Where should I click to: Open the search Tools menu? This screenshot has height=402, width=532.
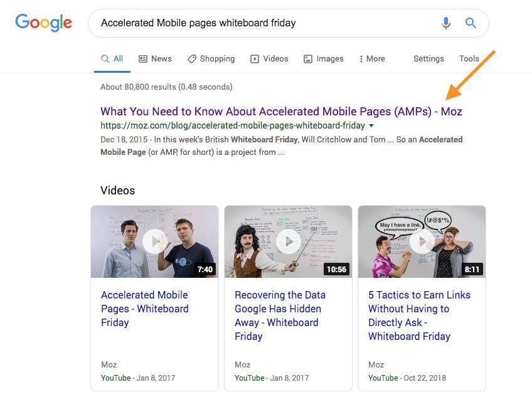click(x=469, y=59)
